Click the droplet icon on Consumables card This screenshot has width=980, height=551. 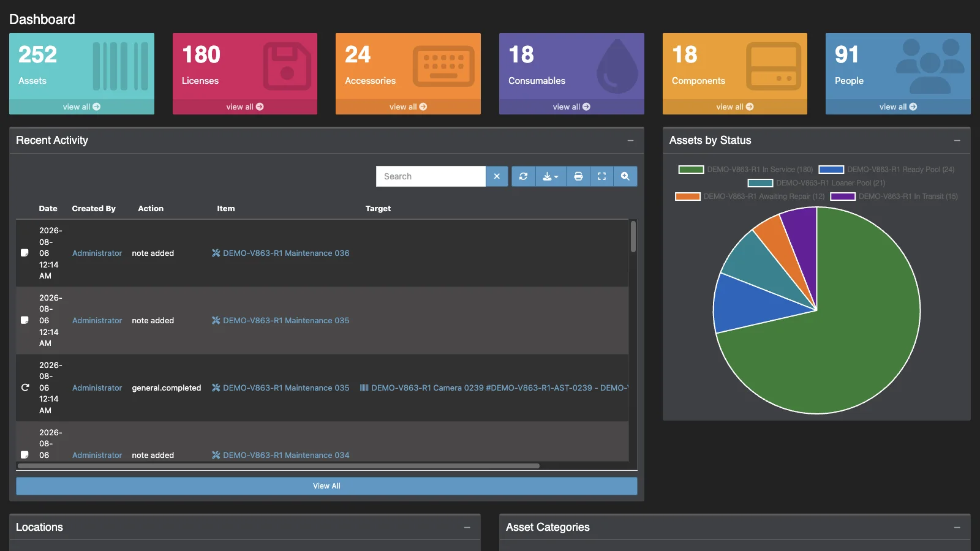[x=617, y=66]
